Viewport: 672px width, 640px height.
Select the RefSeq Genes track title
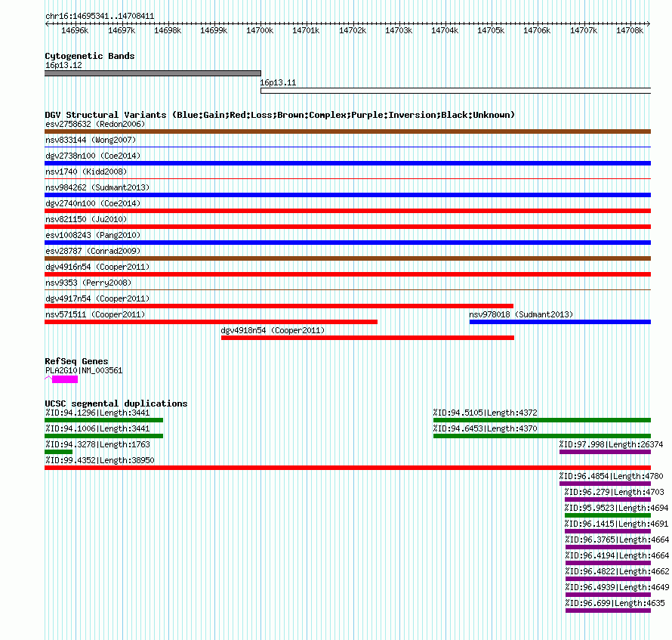76,361
